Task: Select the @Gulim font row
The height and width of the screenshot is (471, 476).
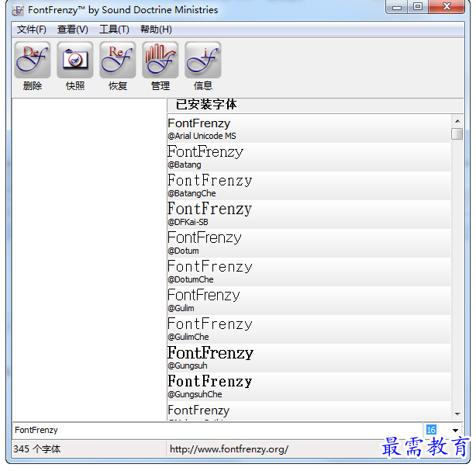Action: (309, 301)
